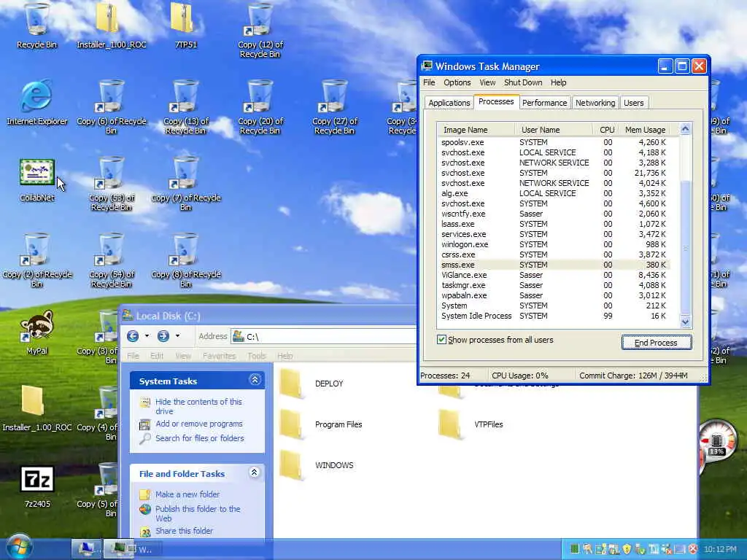Image resolution: width=747 pixels, height=560 pixels.
Task: Select the taskmgr.exe process row
Action: point(554,285)
